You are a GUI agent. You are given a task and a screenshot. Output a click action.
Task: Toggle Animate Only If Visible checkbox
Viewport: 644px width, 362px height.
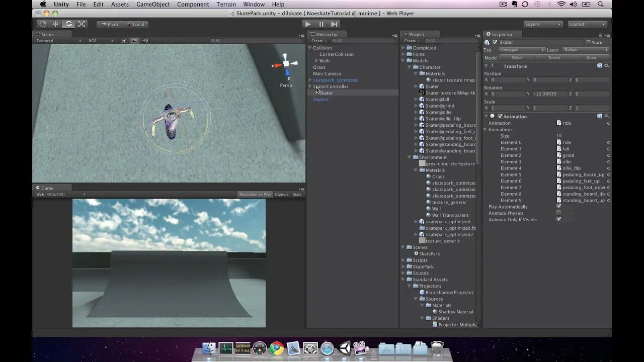click(558, 219)
